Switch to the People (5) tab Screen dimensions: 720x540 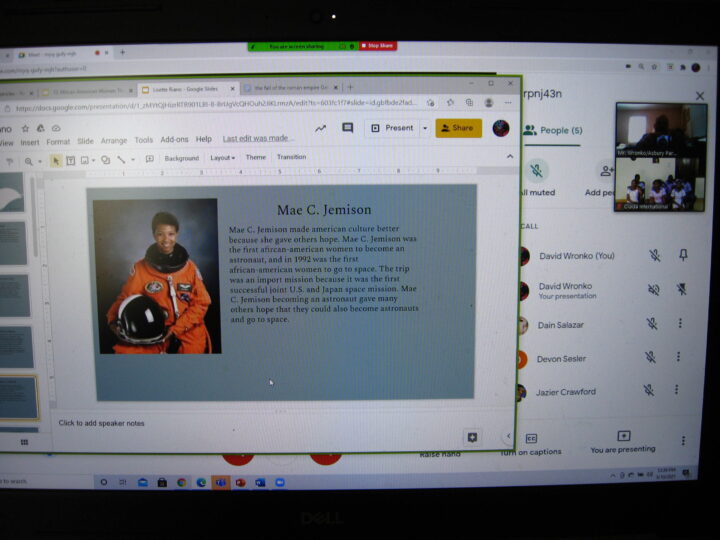pyautogui.click(x=545, y=130)
